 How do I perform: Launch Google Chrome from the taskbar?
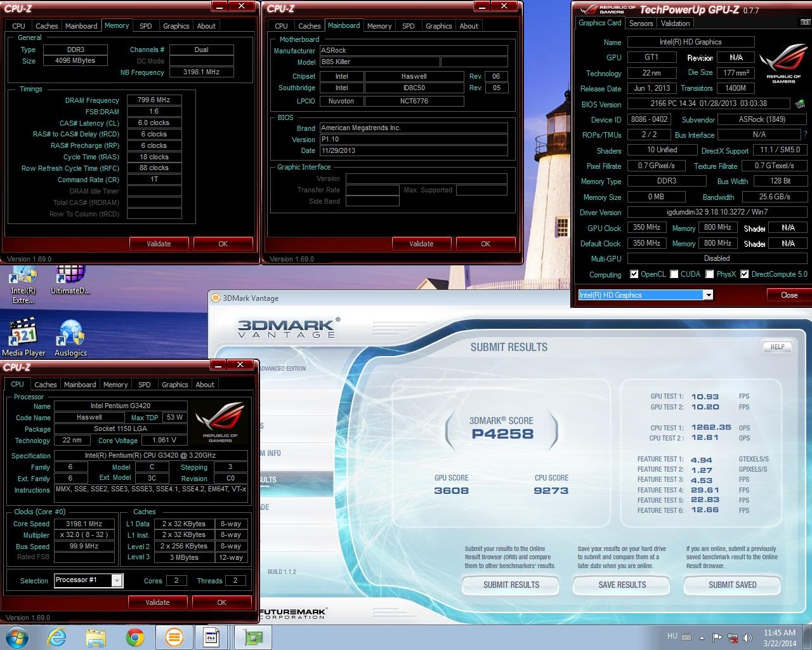134,637
